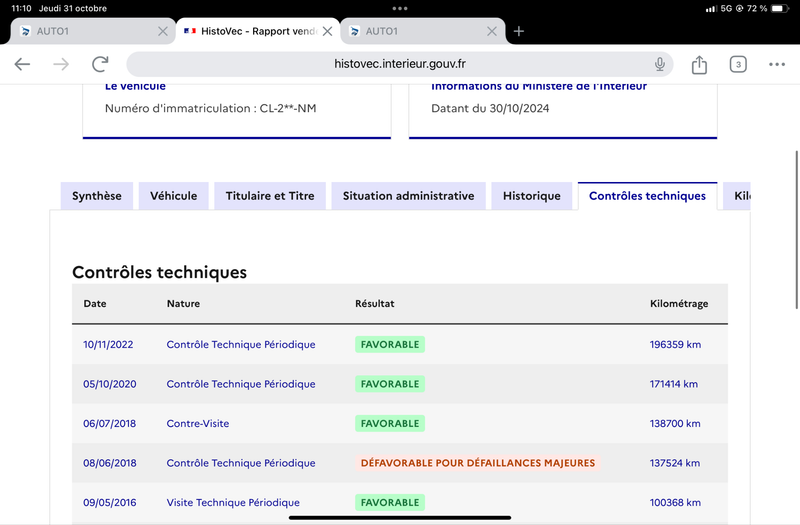This screenshot has height=525, width=800.
Task: Click 137524 km mileage value
Action: [x=674, y=463]
